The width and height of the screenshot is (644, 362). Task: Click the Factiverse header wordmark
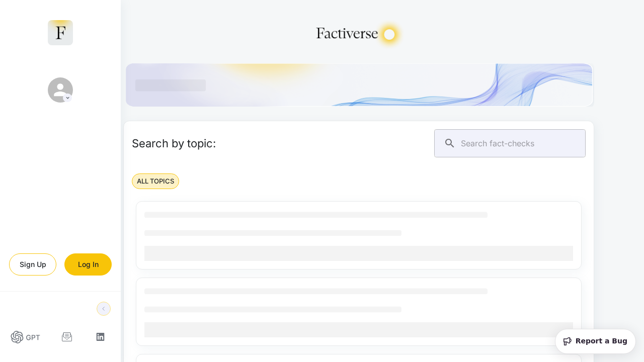(x=346, y=34)
